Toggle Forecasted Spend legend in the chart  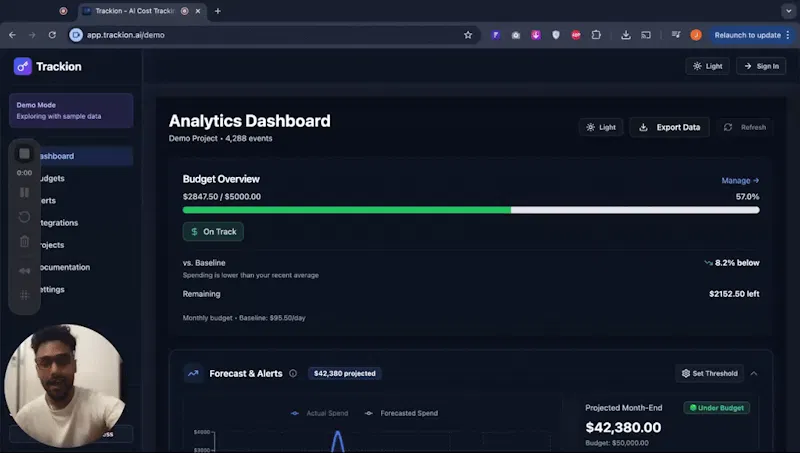[x=401, y=413]
